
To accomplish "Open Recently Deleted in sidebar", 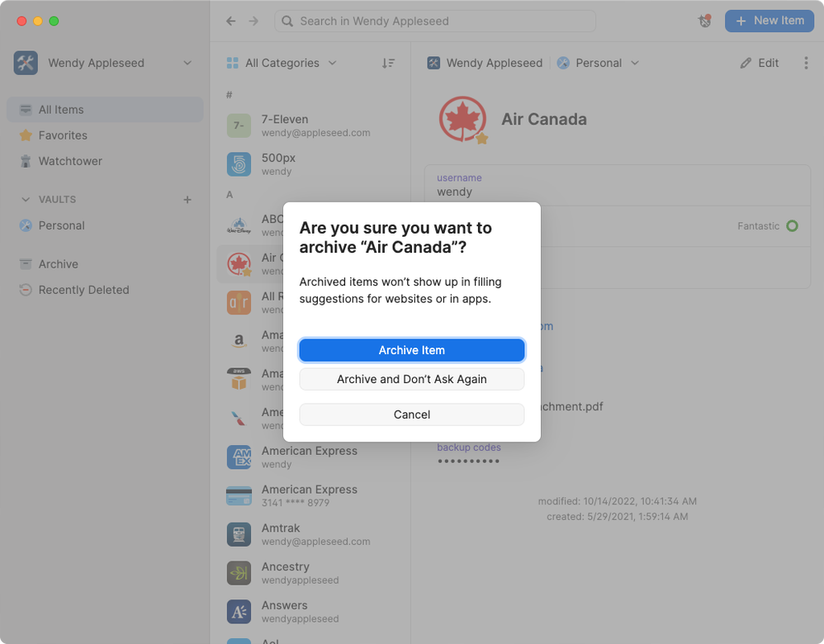I will click(x=83, y=290).
